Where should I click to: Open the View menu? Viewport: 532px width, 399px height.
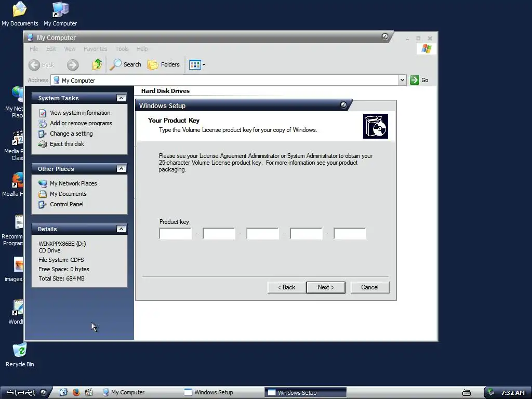pos(70,49)
